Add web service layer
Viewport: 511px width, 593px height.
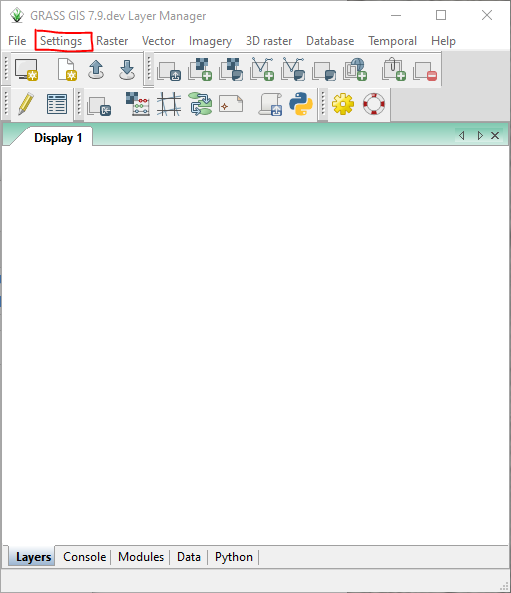click(355, 69)
